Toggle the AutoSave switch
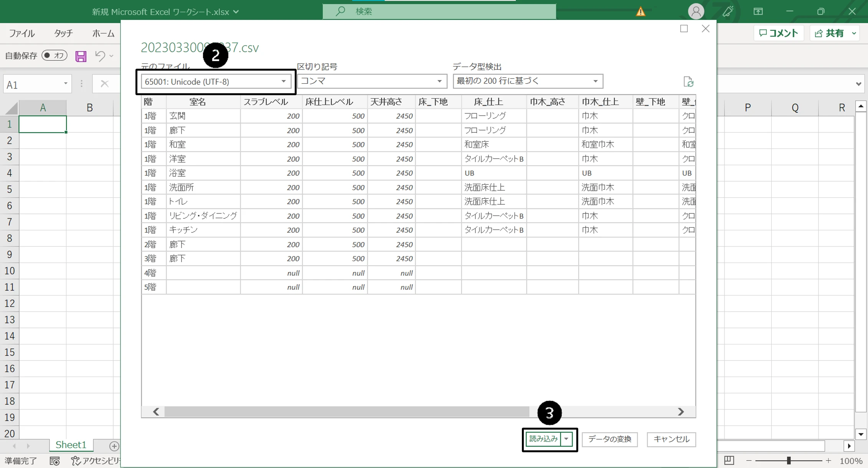The image size is (868, 468). [x=54, y=56]
